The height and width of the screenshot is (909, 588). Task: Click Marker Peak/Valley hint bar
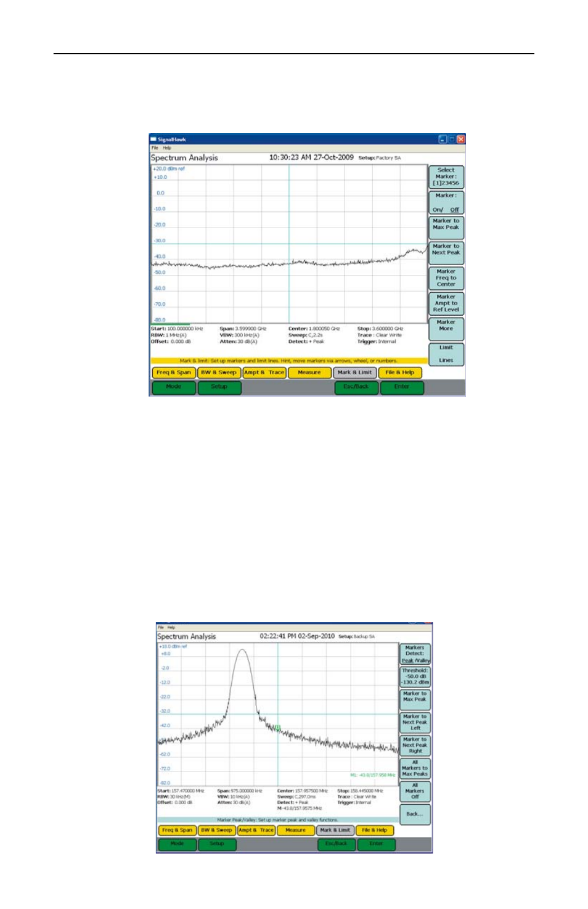[x=278, y=820]
